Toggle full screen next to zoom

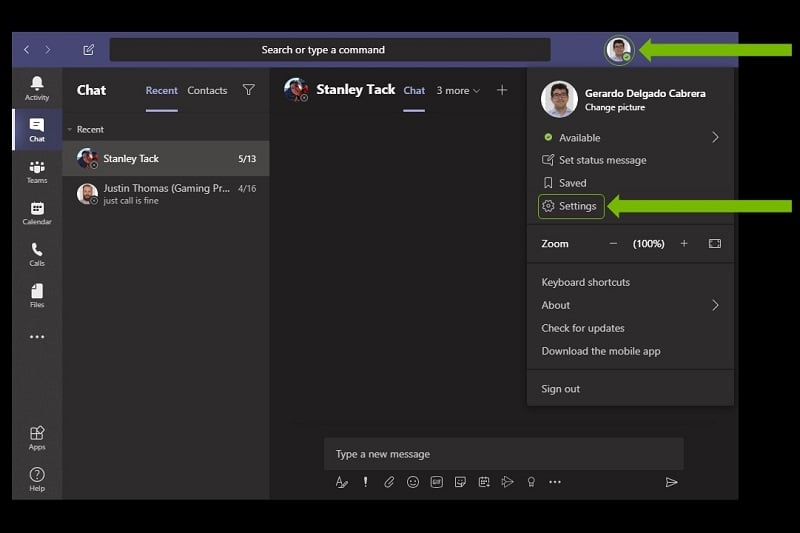click(715, 243)
